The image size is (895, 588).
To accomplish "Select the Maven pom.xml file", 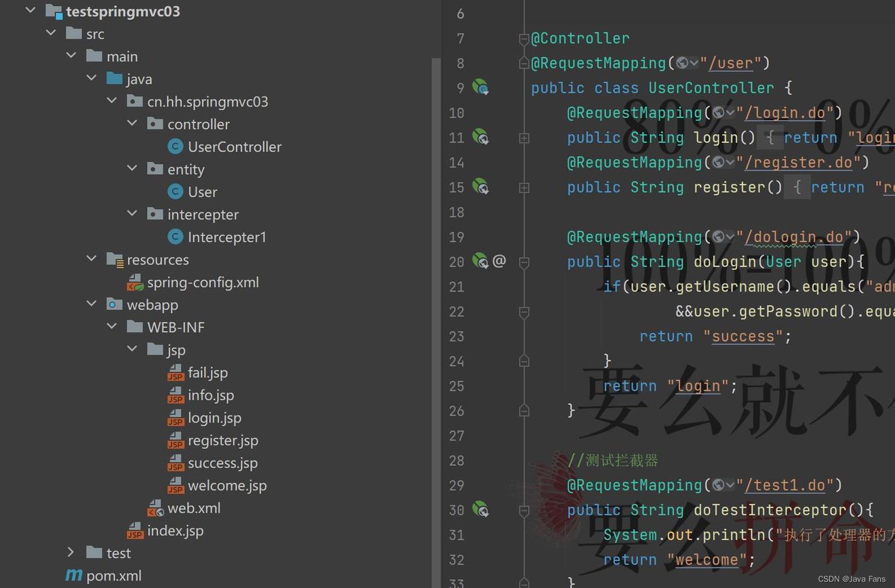I will pos(113,576).
